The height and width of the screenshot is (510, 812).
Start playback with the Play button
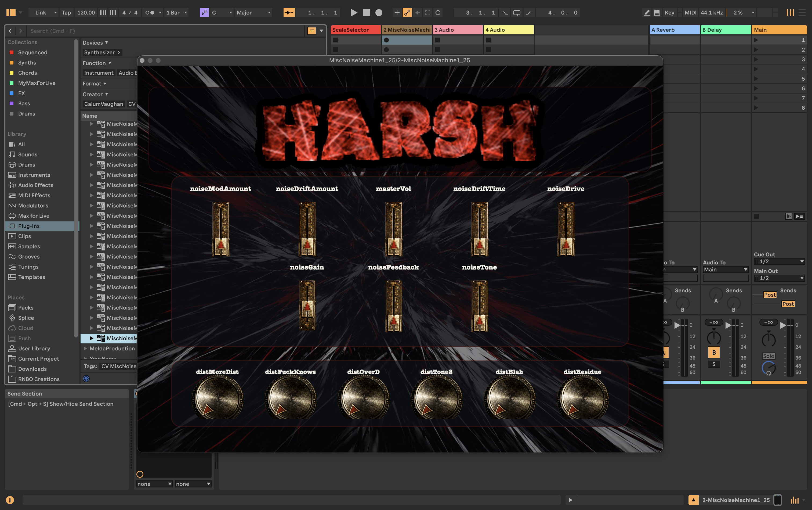354,12
